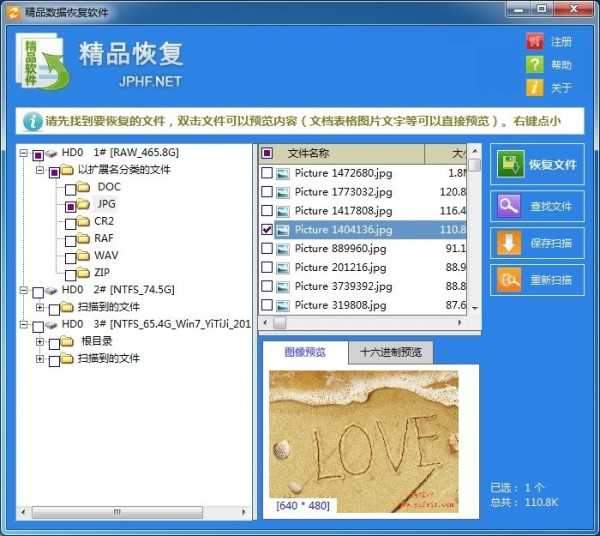Click the file list horizontal scrollbar thumb

coord(280,323)
